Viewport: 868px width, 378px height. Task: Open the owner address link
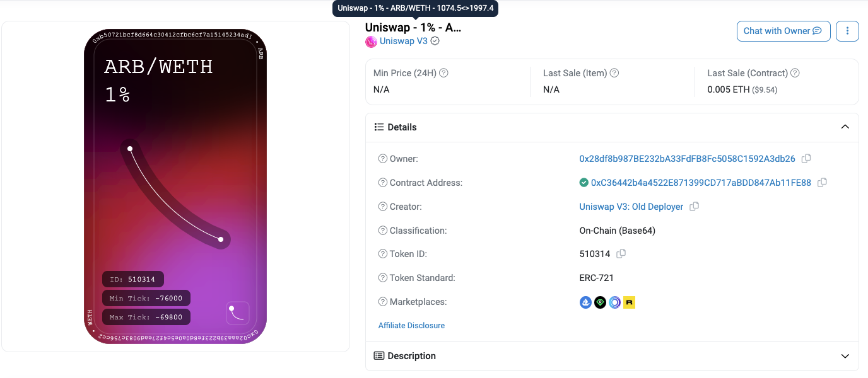pos(687,159)
